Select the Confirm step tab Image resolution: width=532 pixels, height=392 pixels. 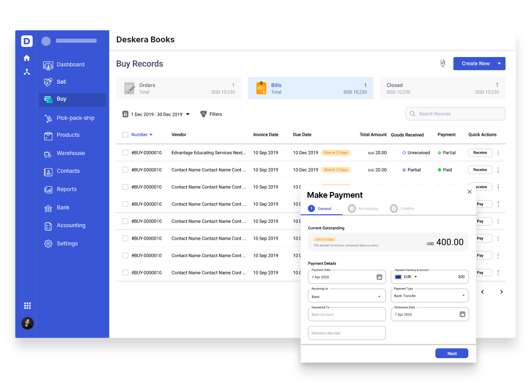(402, 209)
